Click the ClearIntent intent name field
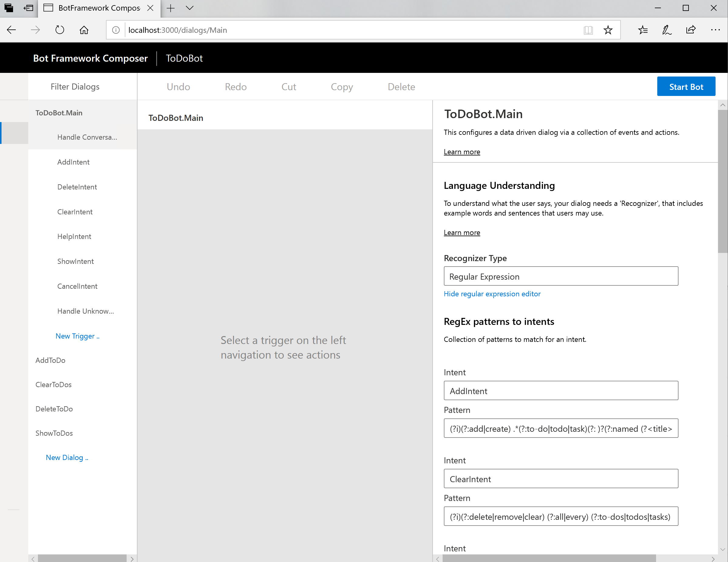Screen dimensions: 728x562 pyautogui.click(x=561, y=479)
